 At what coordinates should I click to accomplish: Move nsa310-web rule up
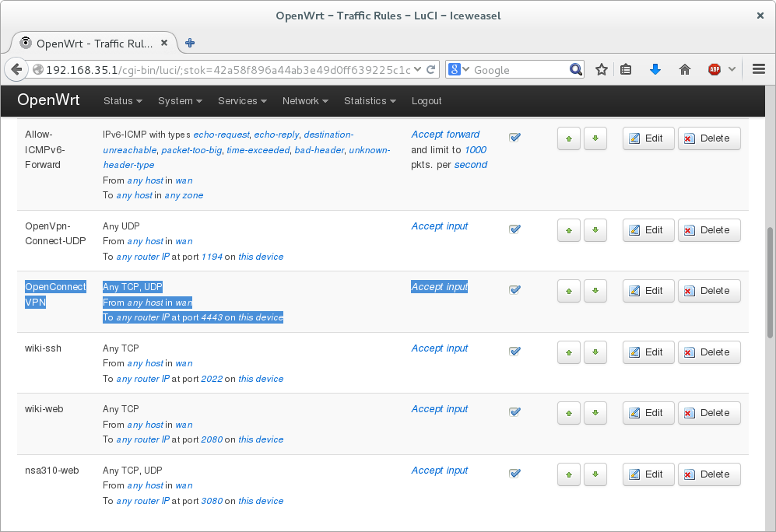[x=569, y=474]
